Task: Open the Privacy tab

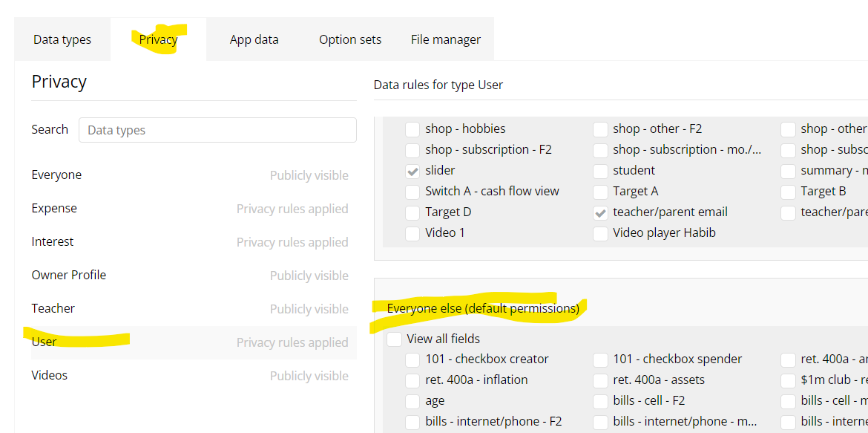Action: click(x=158, y=40)
